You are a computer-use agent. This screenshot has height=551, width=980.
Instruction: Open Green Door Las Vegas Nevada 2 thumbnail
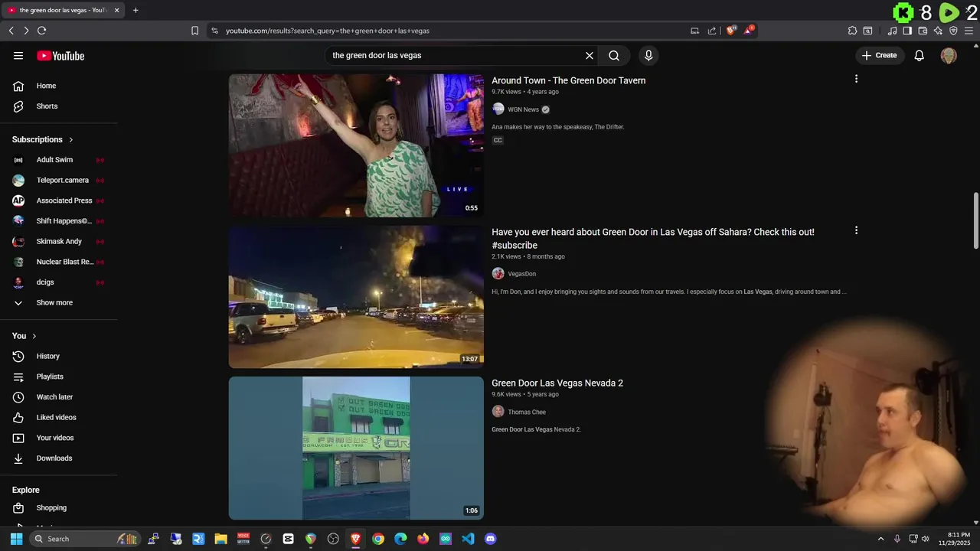click(356, 448)
